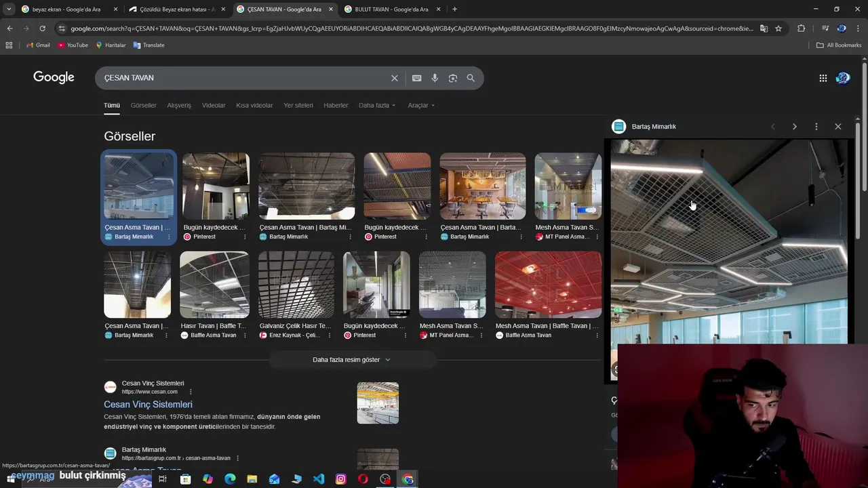
Task: Translate this page icon in address bar
Action: [764, 28]
